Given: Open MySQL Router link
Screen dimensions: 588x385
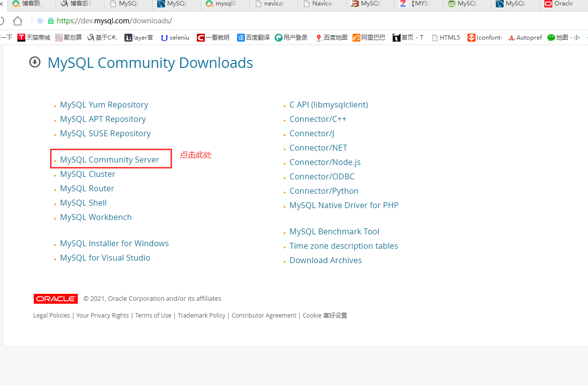Looking at the screenshot, I should pyautogui.click(x=87, y=188).
